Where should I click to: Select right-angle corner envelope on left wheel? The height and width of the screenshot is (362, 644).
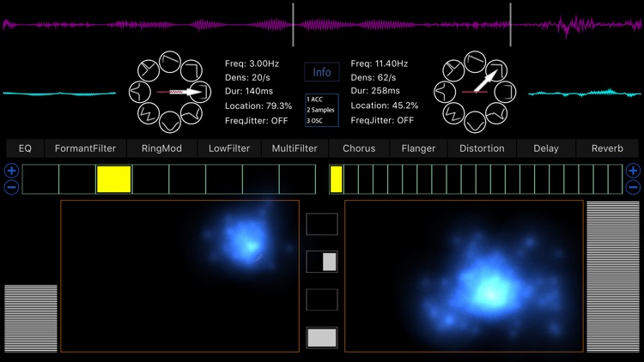click(191, 69)
